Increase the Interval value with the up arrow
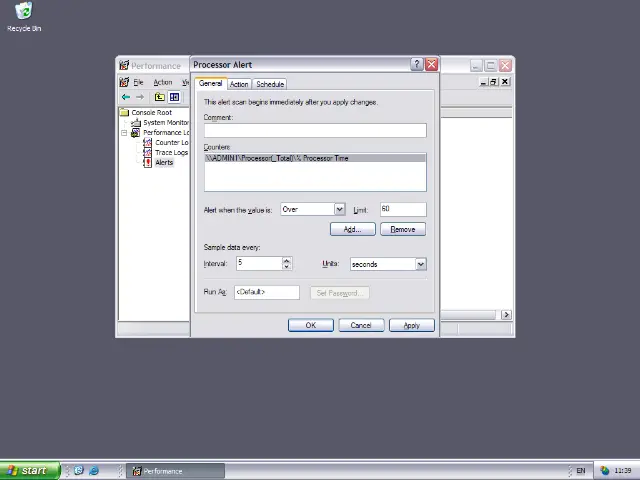640x480 pixels. [x=287, y=260]
